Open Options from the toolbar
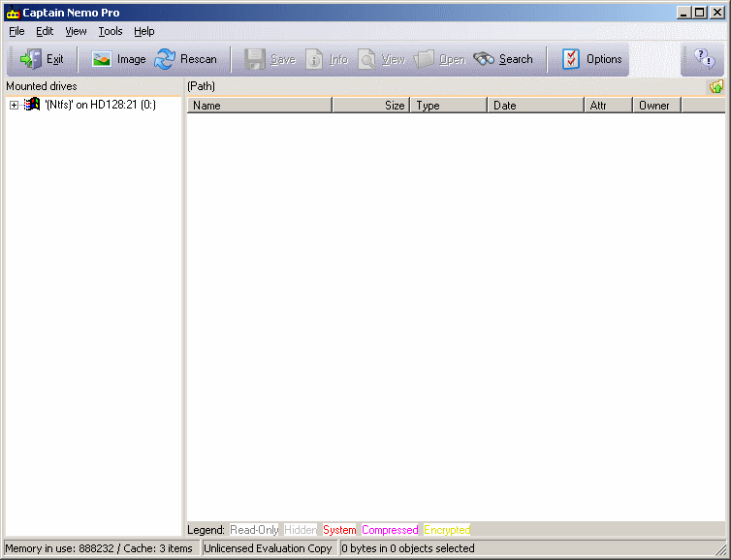Viewport: 731px width, 560px height. tap(572, 59)
